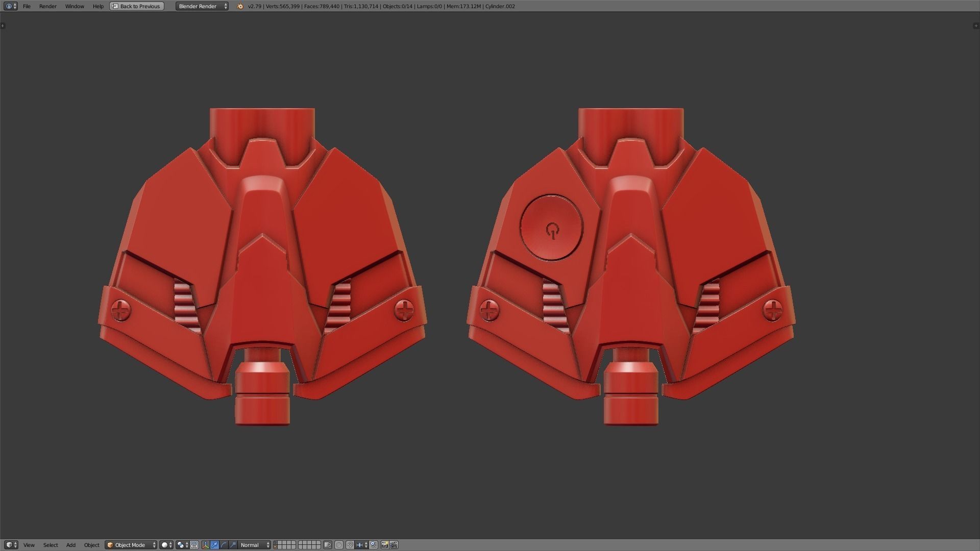Click the snap target options icon

(x=373, y=545)
